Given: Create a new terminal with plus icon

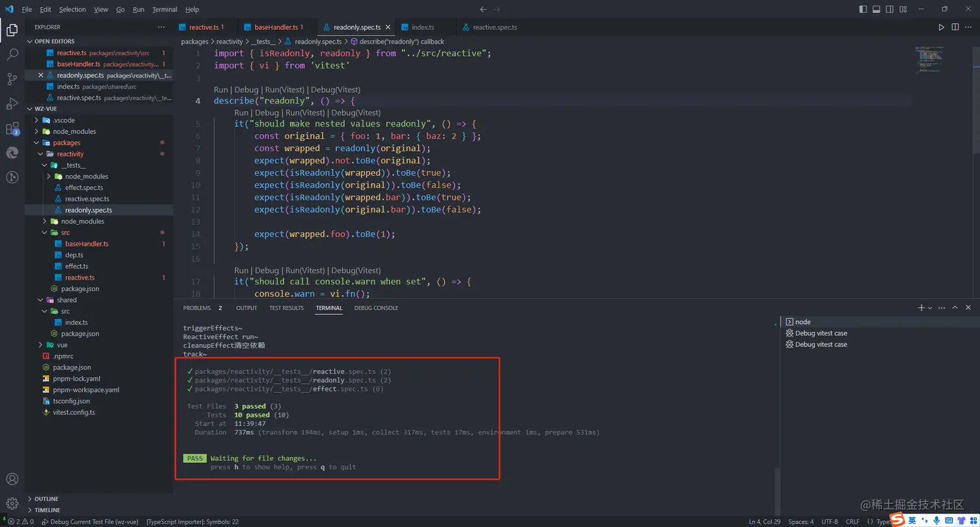Looking at the screenshot, I should click(921, 308).
